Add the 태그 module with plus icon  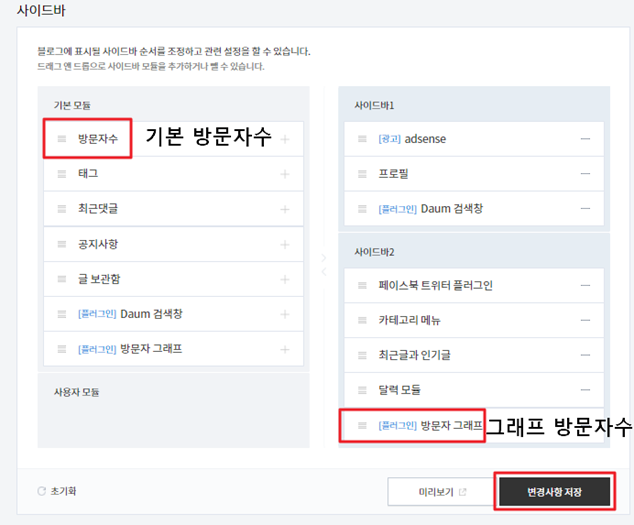(x=285, y=174)
